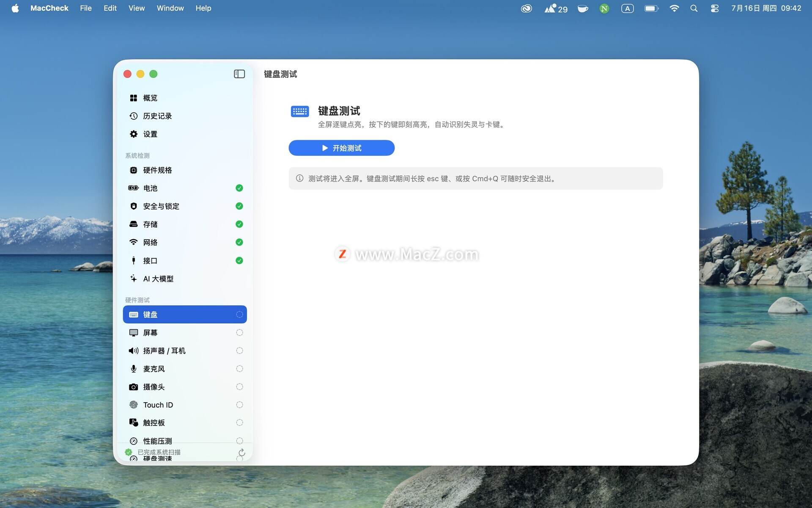Click the status circle beside 摄像头
Image resolution: width=812 pixels, height=508 pixels.
click(239, 387)
